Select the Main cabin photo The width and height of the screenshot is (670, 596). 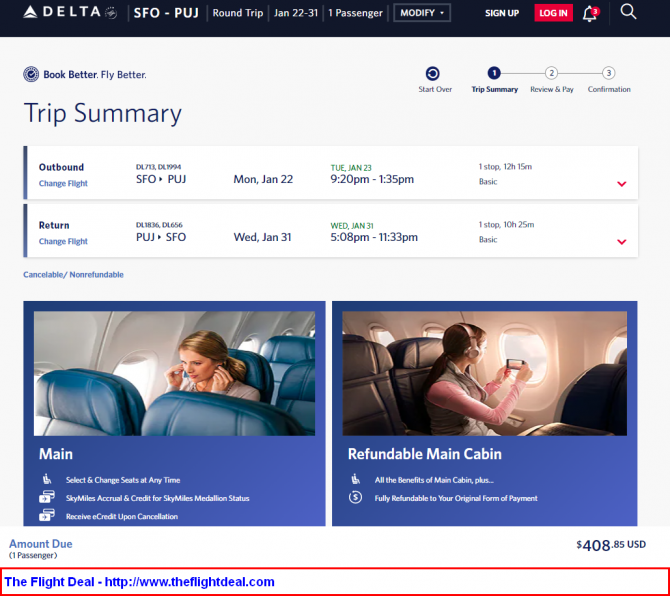174,373
